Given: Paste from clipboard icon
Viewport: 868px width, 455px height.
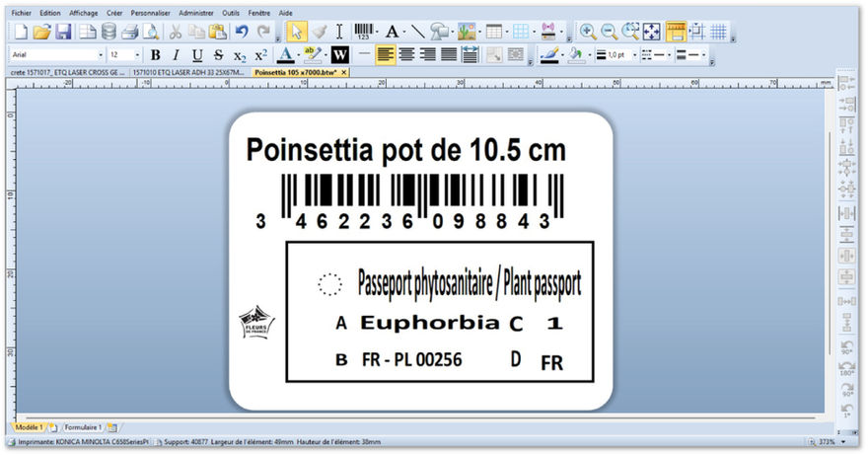Looking at the screenshot, I should pyautogui.click(x=218, y=32).
